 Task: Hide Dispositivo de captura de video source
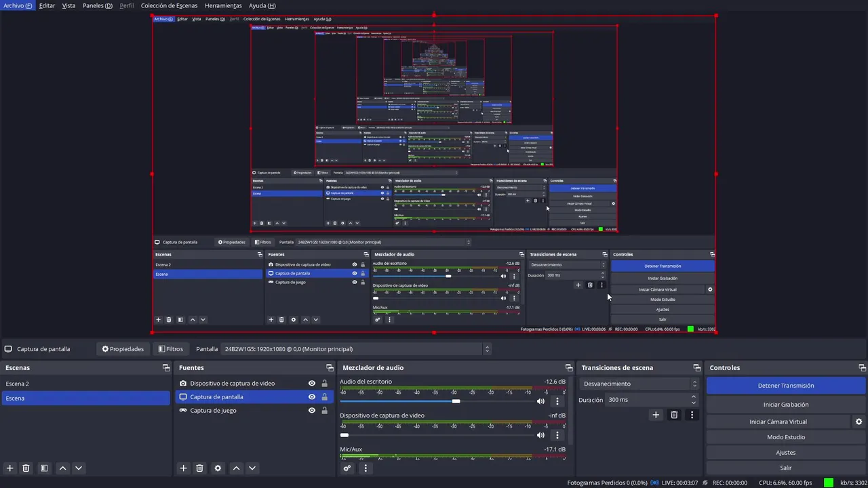coord(312,384)
